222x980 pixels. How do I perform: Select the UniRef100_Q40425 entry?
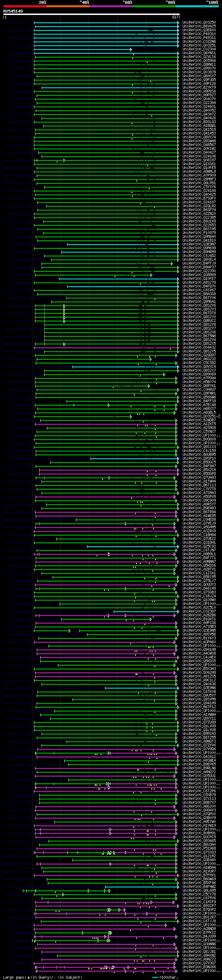point(199,194)
